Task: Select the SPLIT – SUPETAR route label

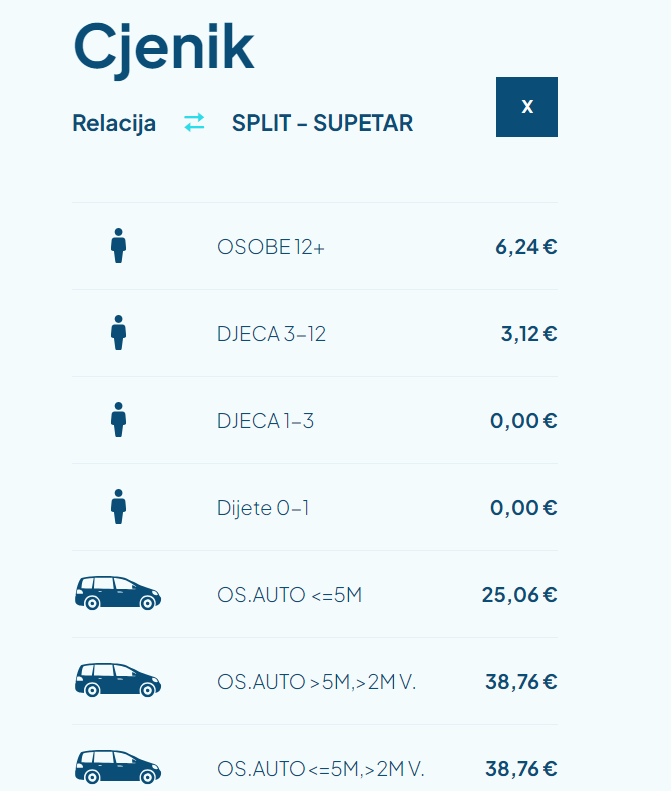Action: [x=322, y=124]
